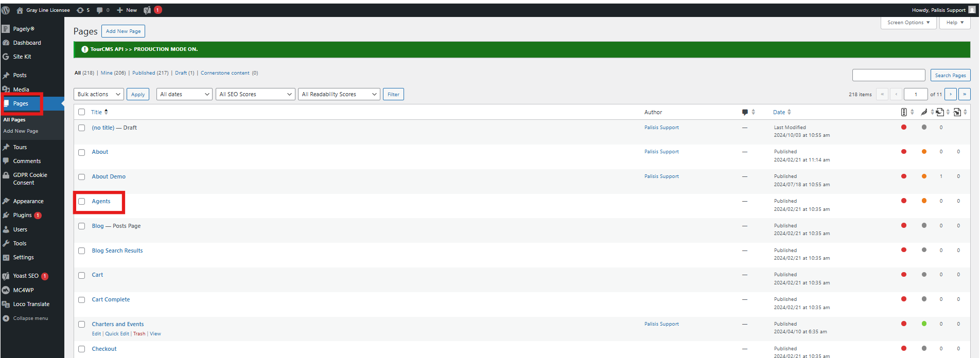980x358 pixels.
Task: Click Add New Page button
Action: (123, 31)
